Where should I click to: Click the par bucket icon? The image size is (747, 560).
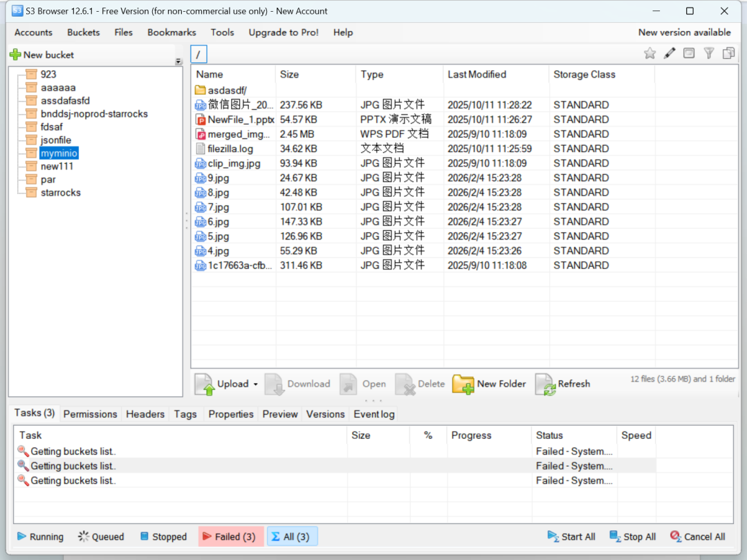31,179
